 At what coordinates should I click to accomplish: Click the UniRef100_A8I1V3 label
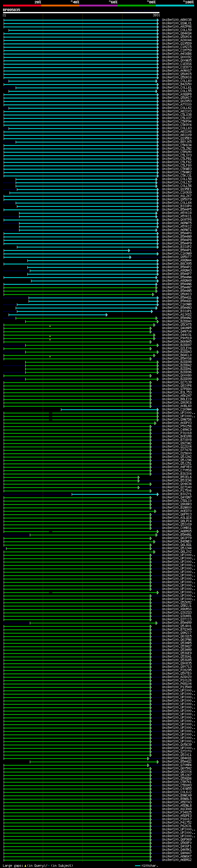[176, 111]
